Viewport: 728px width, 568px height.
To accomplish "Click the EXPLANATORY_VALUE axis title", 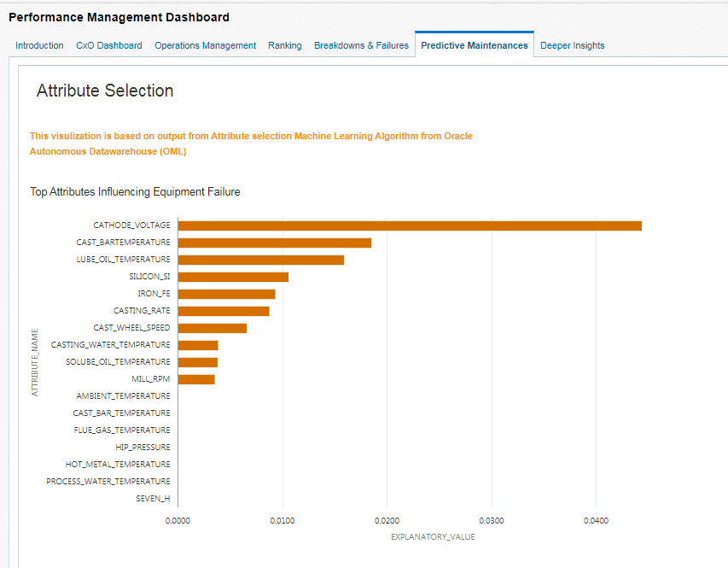I will (x=433, y=536).
